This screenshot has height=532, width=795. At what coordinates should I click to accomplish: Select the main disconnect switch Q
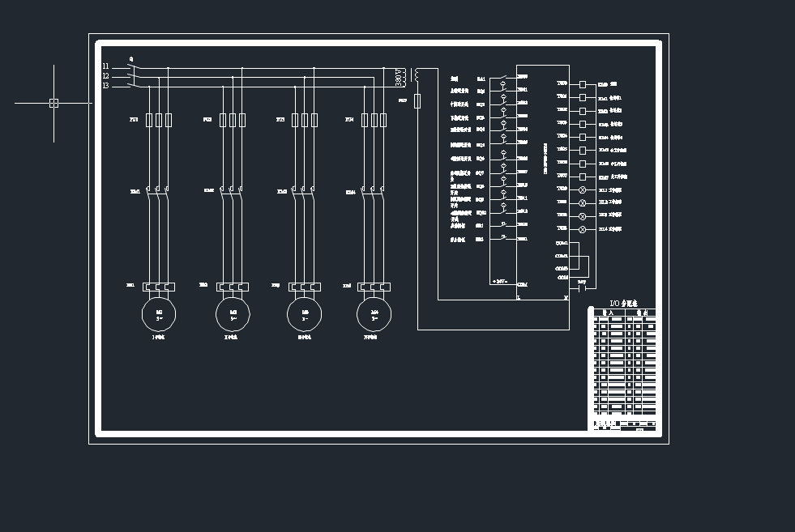tap(134, 76)
